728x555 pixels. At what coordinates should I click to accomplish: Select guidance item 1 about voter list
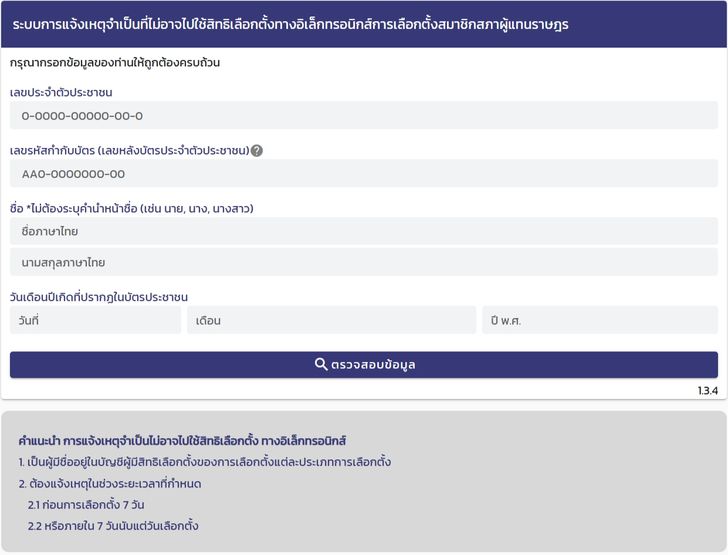[204, 462]
